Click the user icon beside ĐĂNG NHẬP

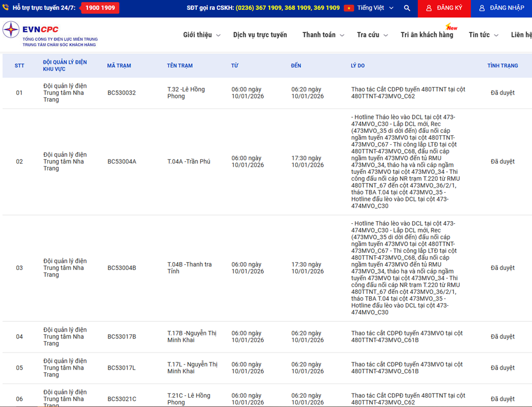pyautogui.click(x=482, y=8)
